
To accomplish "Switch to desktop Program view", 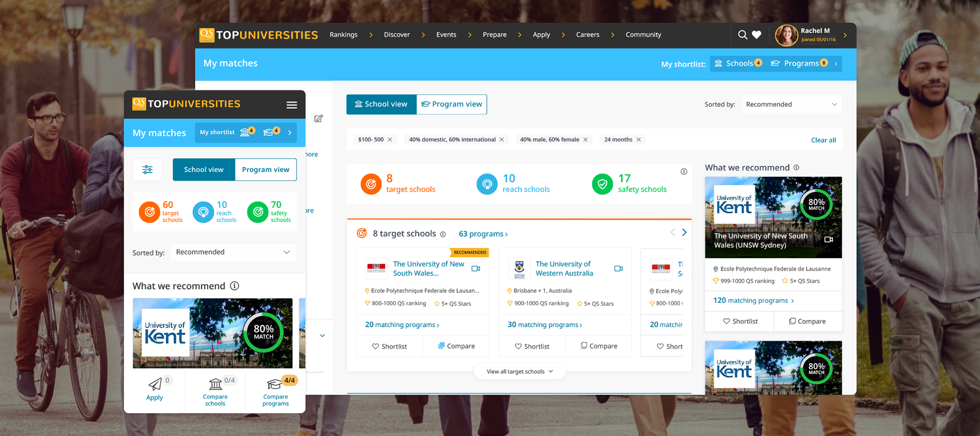I will (452, 104).
